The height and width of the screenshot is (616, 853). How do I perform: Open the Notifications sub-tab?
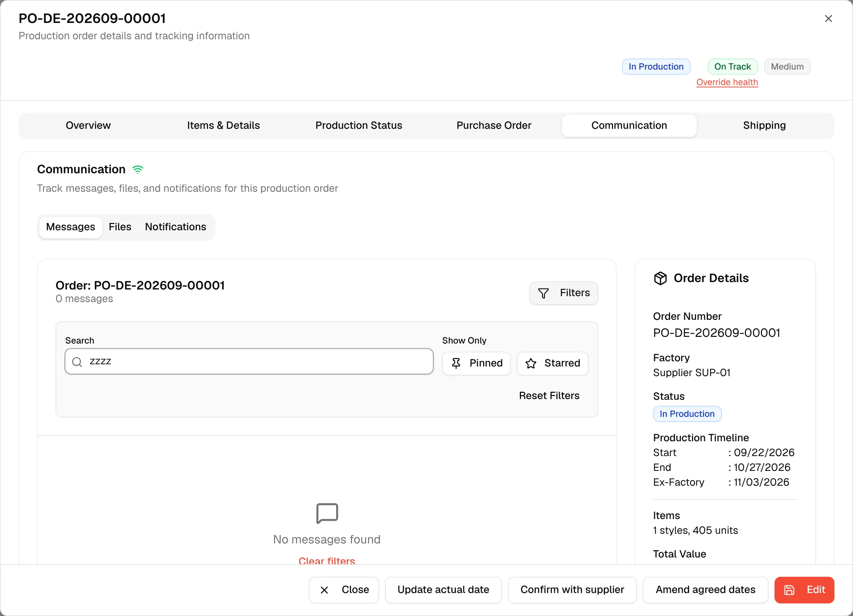tap(175, 227)
